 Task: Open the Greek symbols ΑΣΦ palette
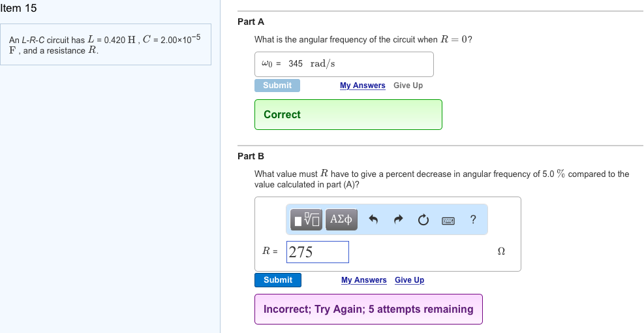pos(341,220)
